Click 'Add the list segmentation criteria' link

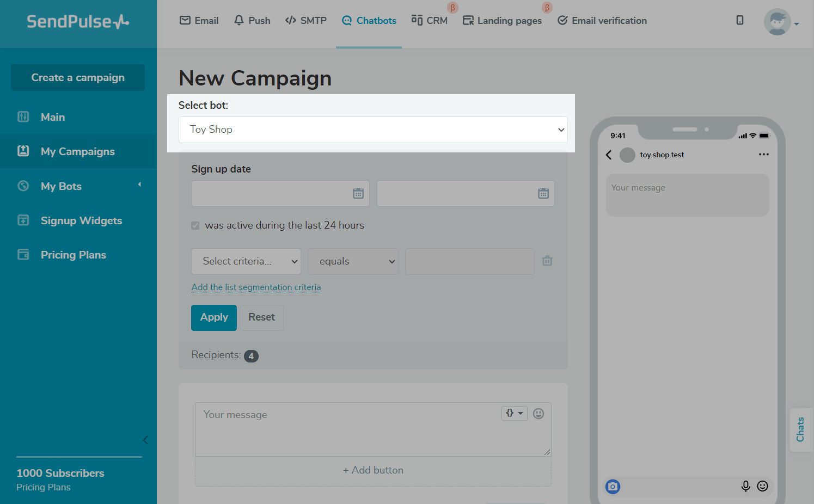point(256,287)
